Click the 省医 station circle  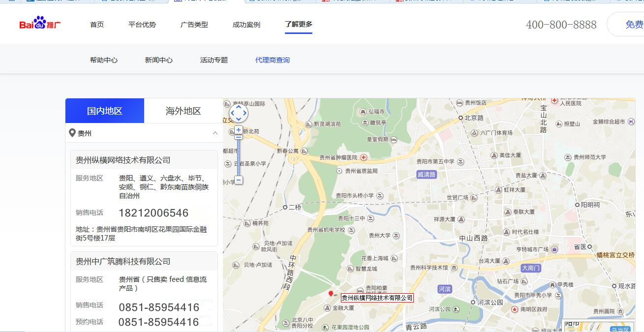[x=589, y=247]
